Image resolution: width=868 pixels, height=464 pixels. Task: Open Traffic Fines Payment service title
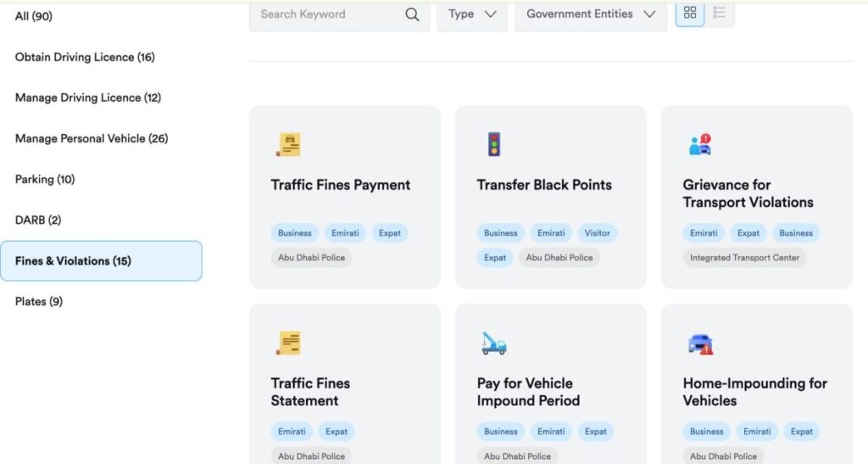point(341,185)
